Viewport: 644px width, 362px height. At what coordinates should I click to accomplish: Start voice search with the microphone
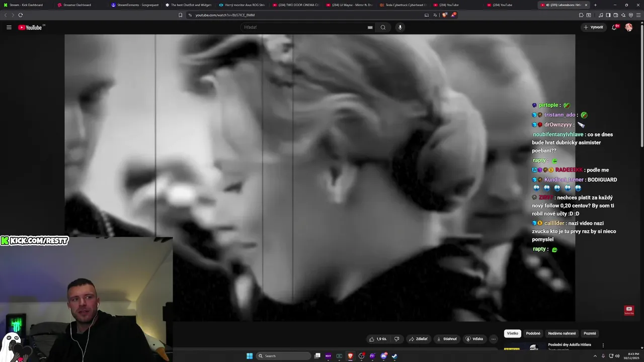tap(400, 27)
